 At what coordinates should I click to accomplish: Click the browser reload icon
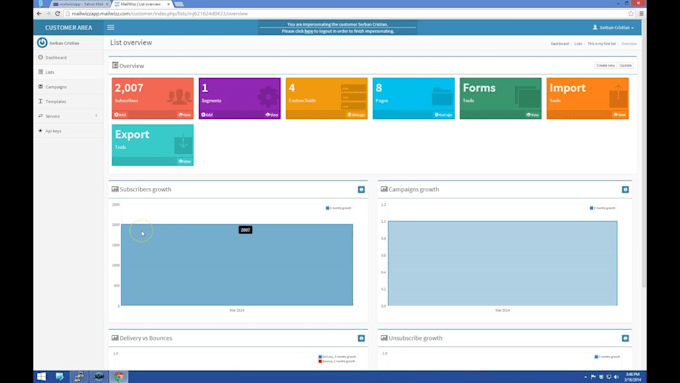[x=57, y=13]
